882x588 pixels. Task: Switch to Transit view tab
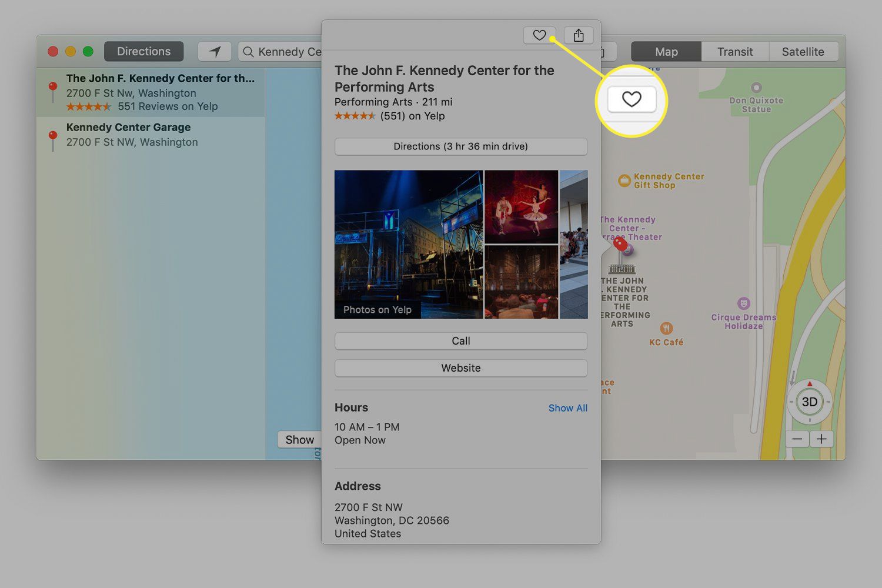[735, 52]
